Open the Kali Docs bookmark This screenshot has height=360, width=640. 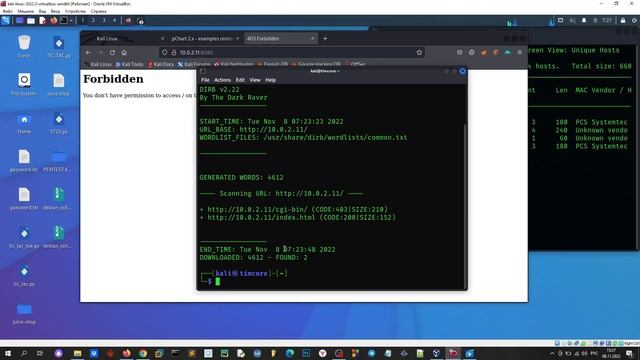[x=161, y=64]
